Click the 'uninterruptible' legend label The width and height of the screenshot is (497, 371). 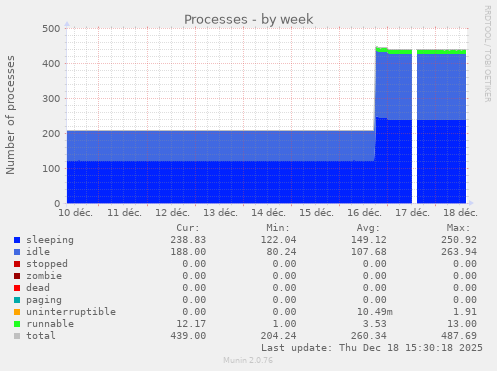point(71,312)
